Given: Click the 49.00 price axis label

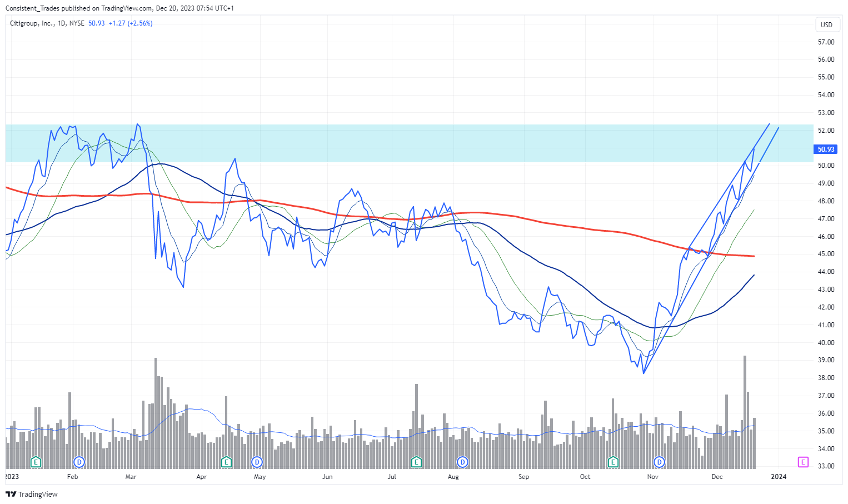Looking at the screenshot, I should [x=826, y=183].
